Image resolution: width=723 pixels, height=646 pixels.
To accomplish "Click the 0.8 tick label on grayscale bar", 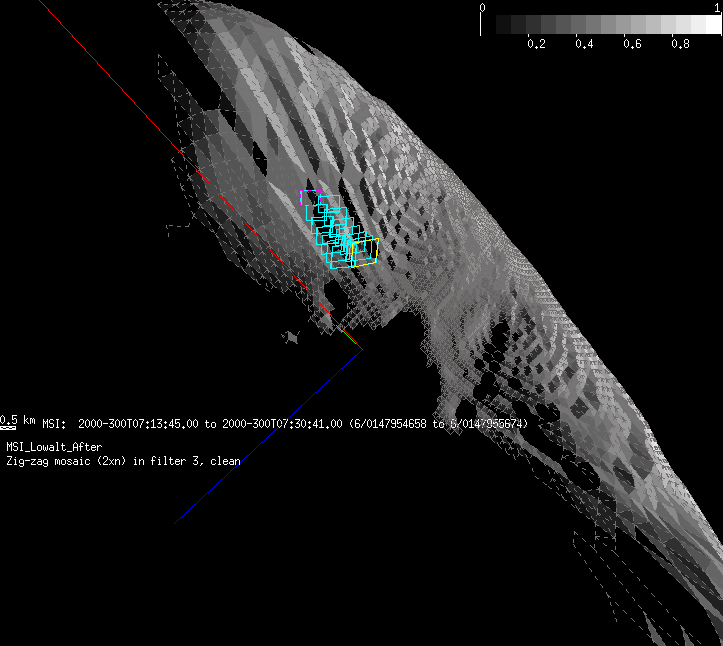I will (x=681, y=44).
